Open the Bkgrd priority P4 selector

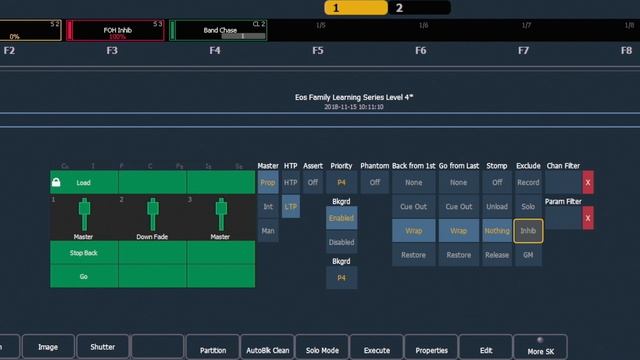341,278
